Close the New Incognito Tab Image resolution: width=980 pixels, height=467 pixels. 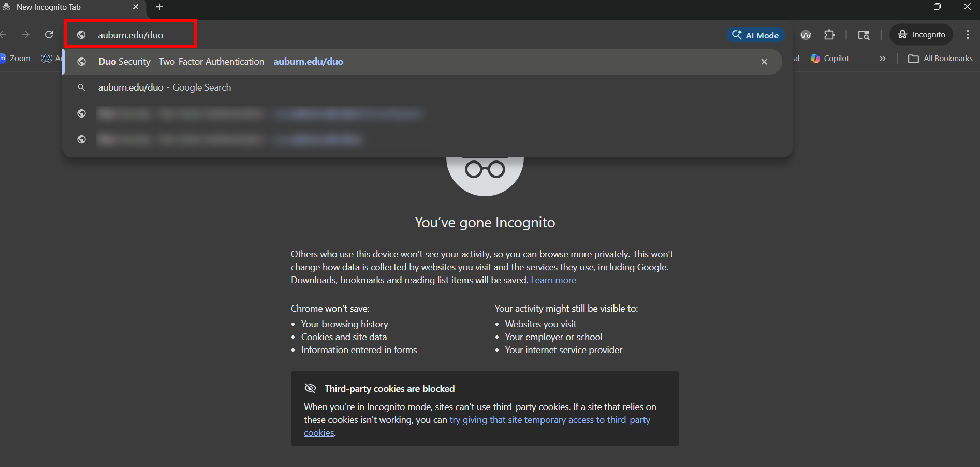136,7
